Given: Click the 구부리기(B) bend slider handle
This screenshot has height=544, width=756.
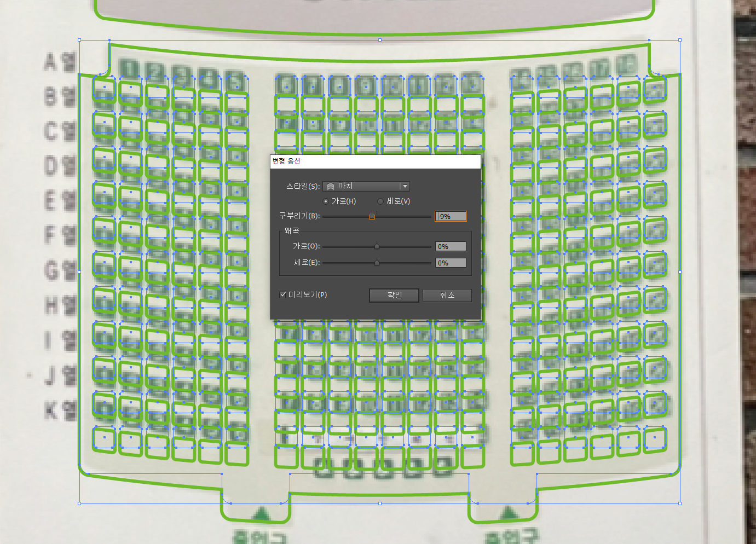Looking at the screenshot, I should [372, 216].
